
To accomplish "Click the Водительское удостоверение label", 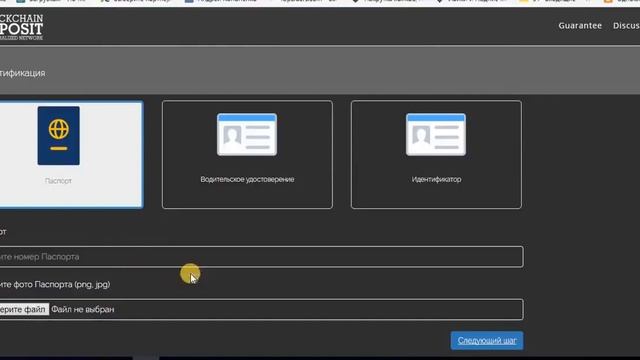I will pyautogui.click(x=247, y=179).
